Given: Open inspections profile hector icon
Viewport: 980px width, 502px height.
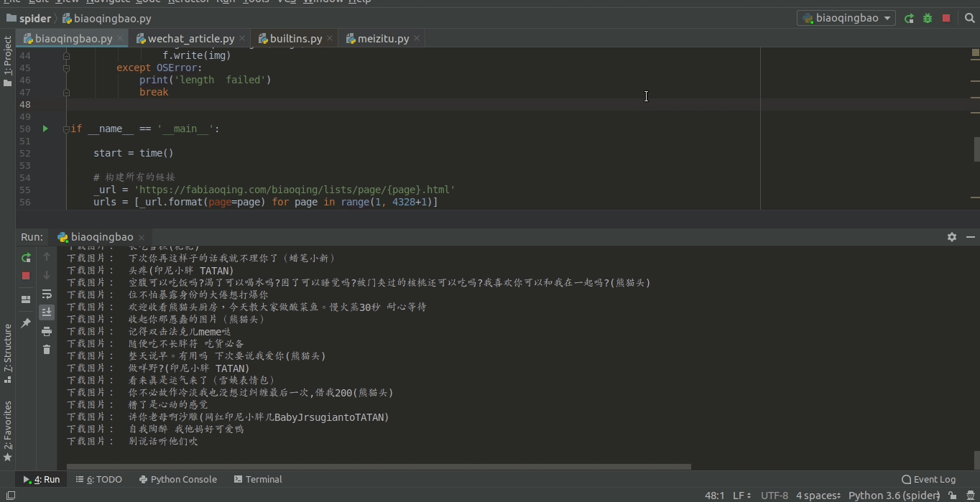Looking at the screenshot, I should click(971, 496).
